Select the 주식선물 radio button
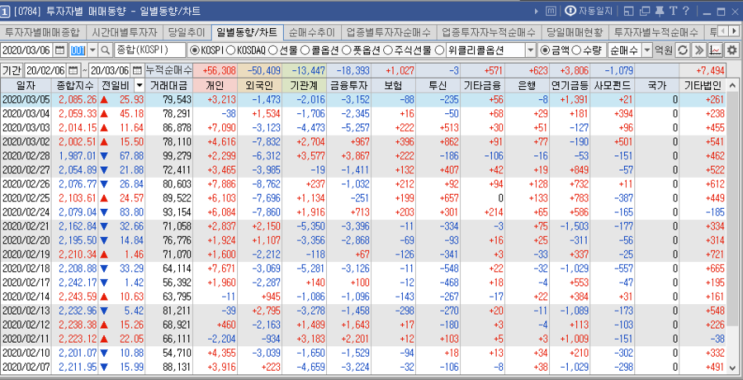Screen dimensions: 743x380 point(387,50)
